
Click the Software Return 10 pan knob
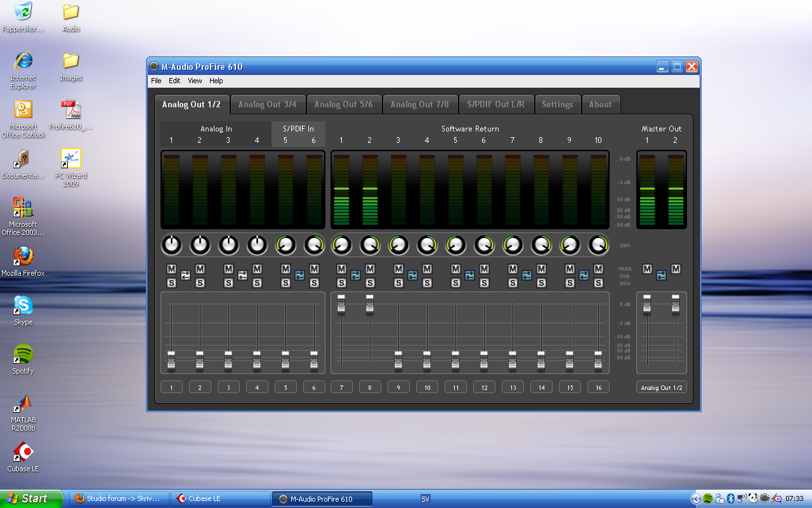598,244
